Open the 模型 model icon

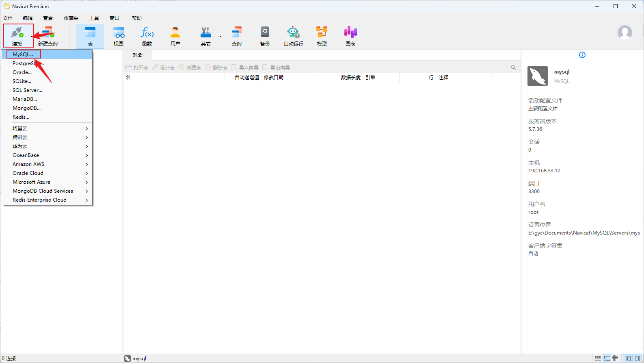(x=322, y=36)
